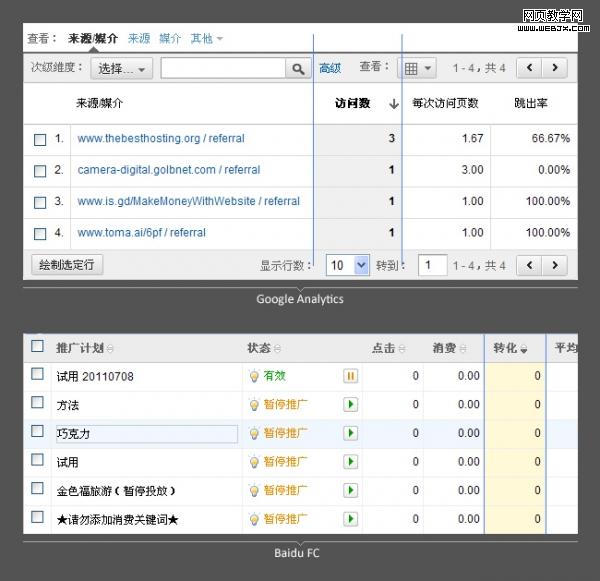Open the camera-digital.golbnet.com referral link
The height and width of the screenshot is (581, 600).
(168, 170)
